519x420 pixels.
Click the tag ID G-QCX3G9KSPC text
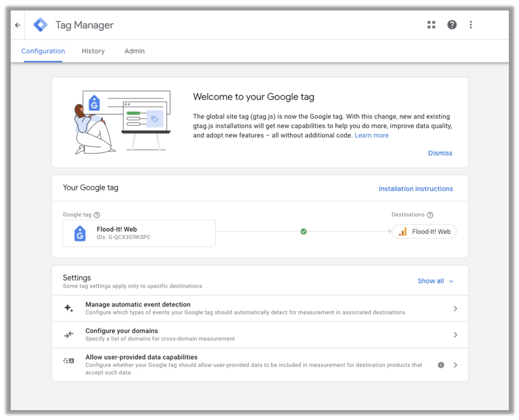tap(129, 237)
